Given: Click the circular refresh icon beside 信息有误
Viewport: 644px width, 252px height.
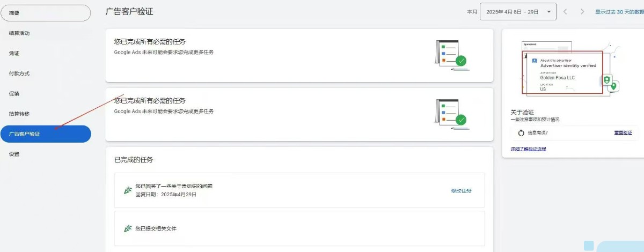Looking at the screenshot, I should [x=521, y=133].
